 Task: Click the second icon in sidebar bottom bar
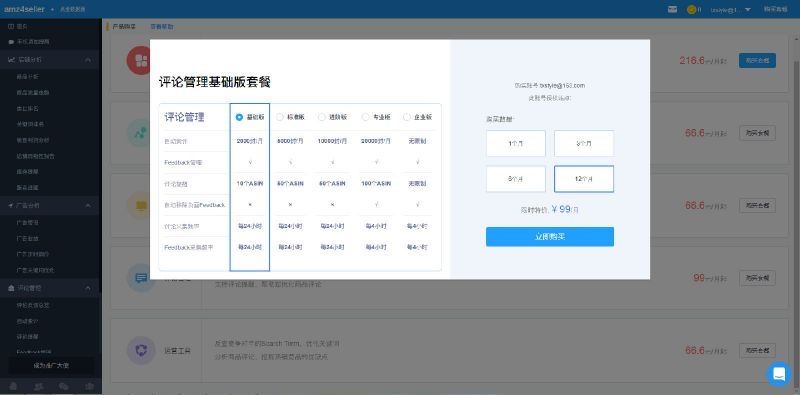[39, 386]
